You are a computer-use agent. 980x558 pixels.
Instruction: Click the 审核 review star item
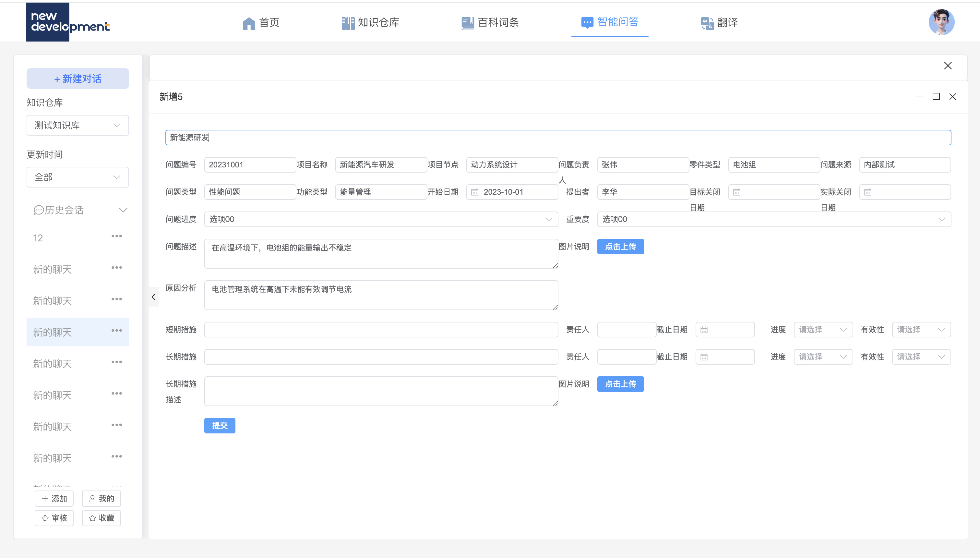click(x=54, y=517)
